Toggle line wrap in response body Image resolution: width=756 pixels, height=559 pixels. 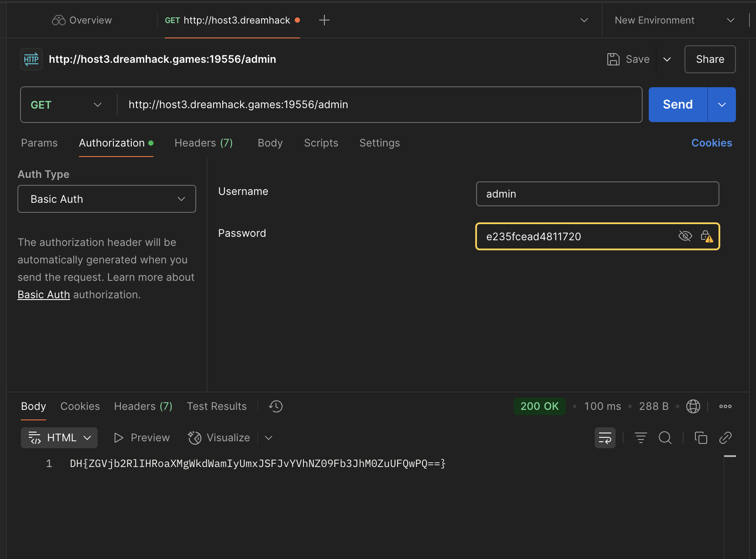pyautogui.click(x=605, y=438)
